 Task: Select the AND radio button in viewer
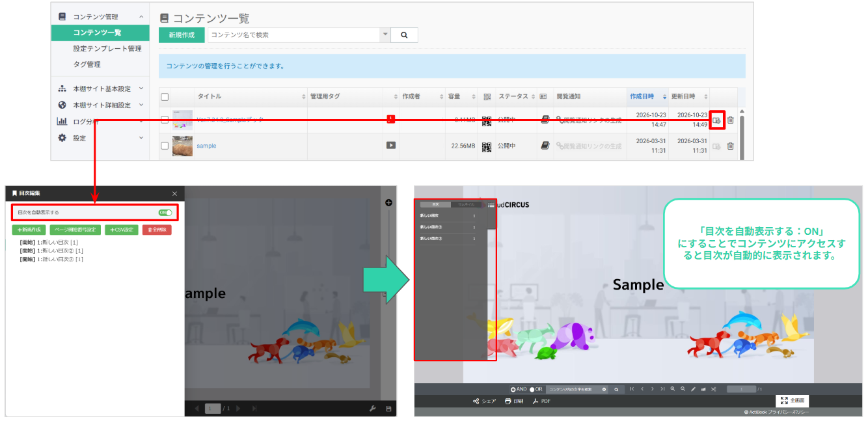tap(513, 389)
